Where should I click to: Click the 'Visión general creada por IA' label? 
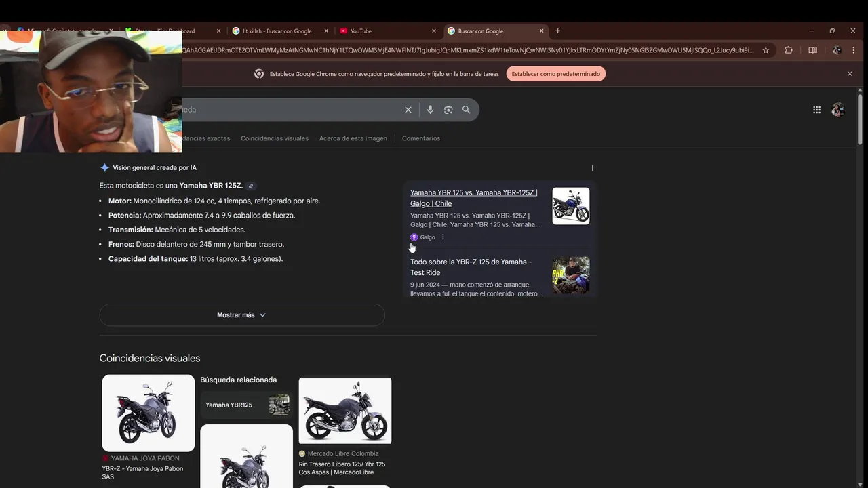click(x=155, y=168)
